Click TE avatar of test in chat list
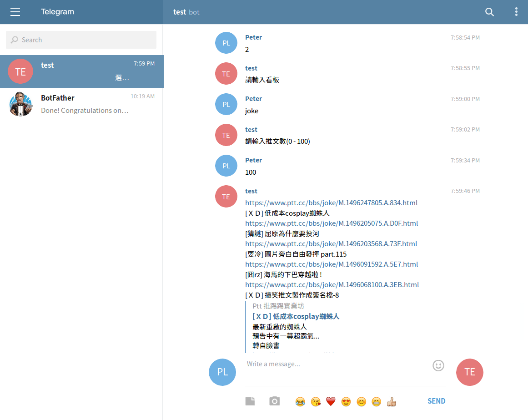This screenshot has height=420, width=528. [x=20, y=71]
